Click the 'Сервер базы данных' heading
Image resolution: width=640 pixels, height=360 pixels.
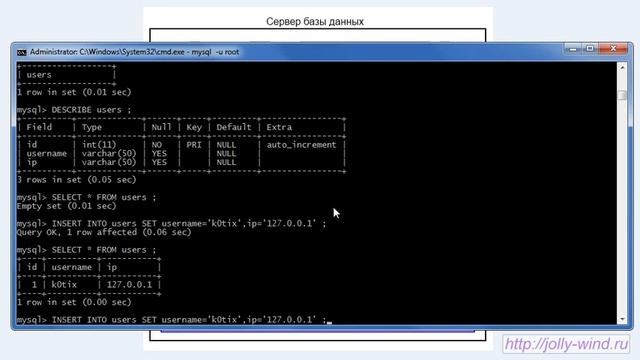(x=315, y=22)
